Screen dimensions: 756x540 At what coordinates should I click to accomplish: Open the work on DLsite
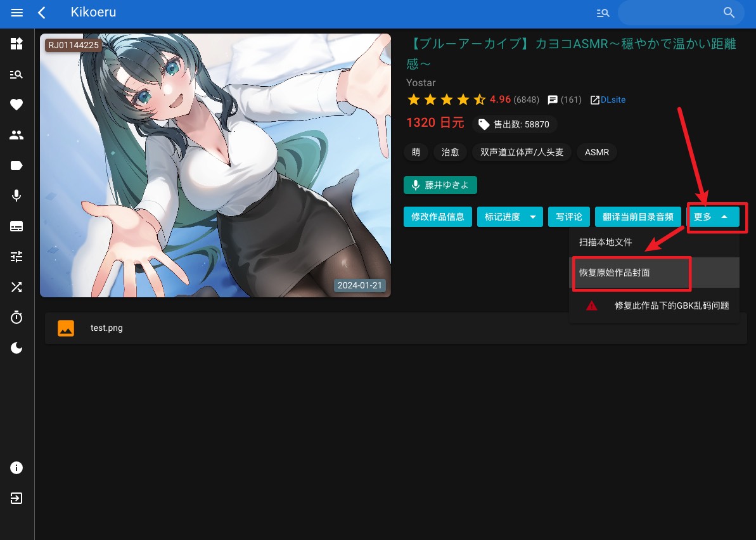[x=608, y=100]
